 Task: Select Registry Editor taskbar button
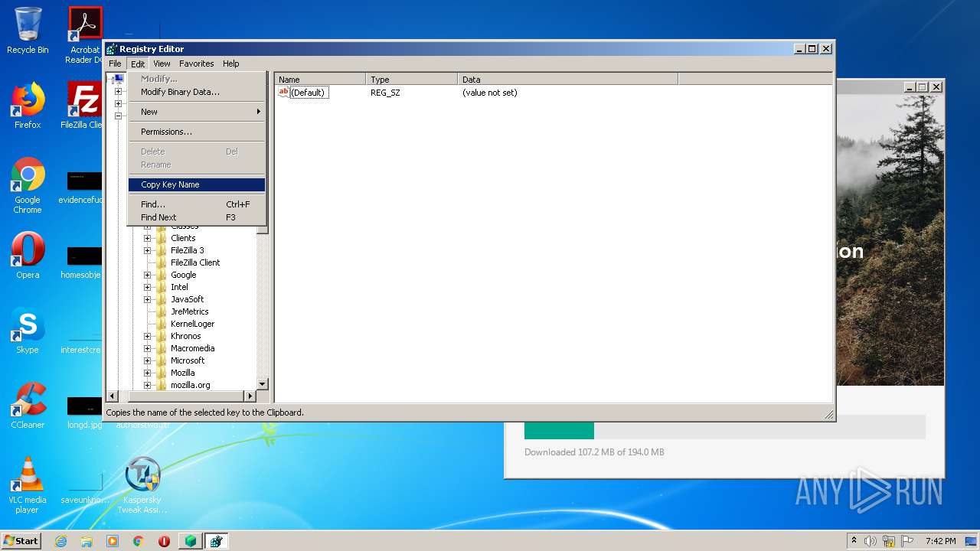[217, 541]
